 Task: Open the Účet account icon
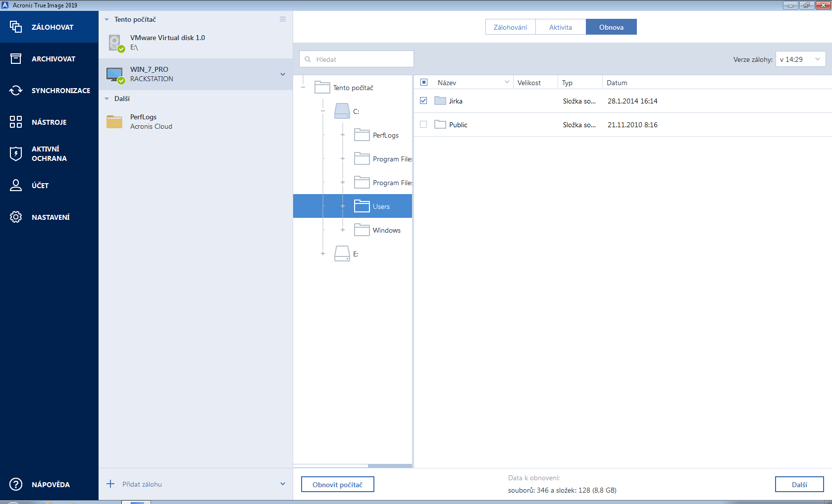[x=16, y=185]
